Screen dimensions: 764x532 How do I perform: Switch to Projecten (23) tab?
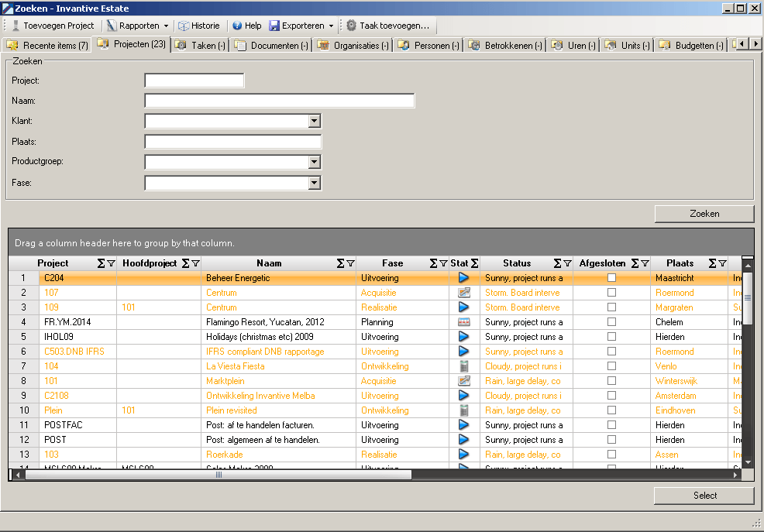coord(132,44)
